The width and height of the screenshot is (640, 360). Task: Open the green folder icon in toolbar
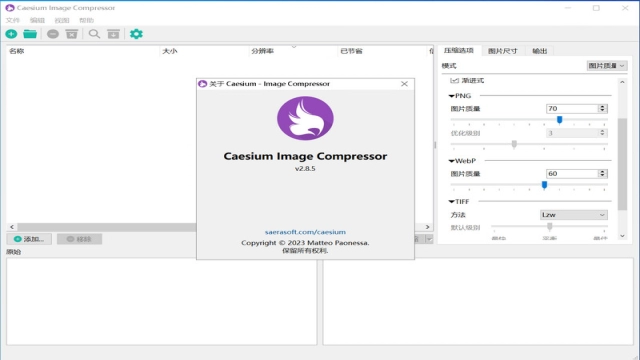click(30, 34)
